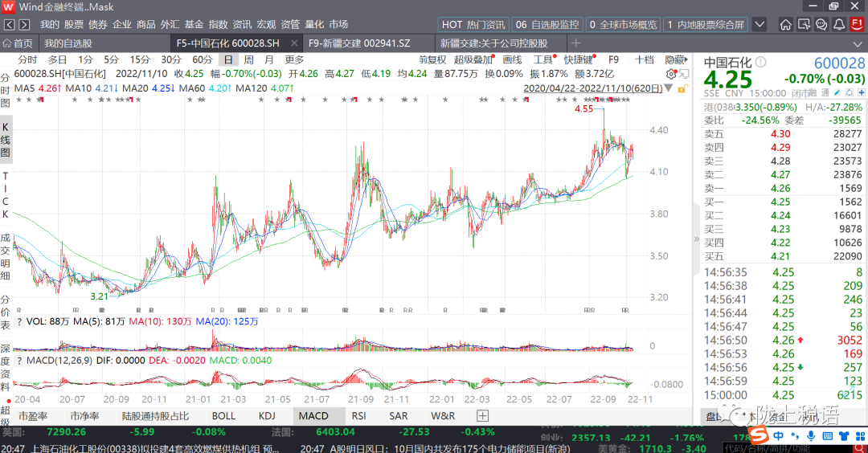This screenshot has width=868, height=453.
Task: Add a new tab with plus icon
Action: [576, 43]
